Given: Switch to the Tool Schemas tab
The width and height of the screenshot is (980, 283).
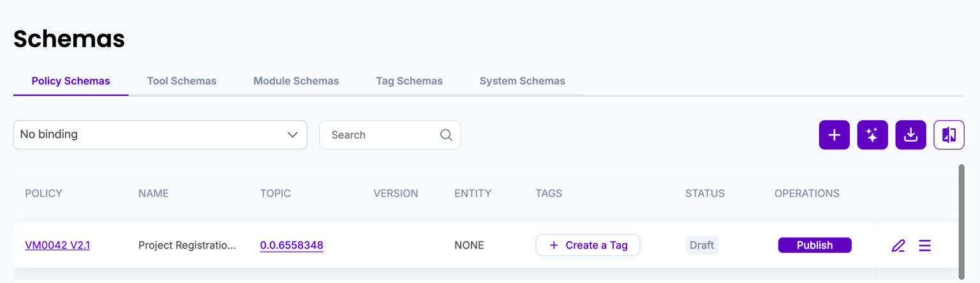Looking at the screenshot, I should click(x=182, y=81).
